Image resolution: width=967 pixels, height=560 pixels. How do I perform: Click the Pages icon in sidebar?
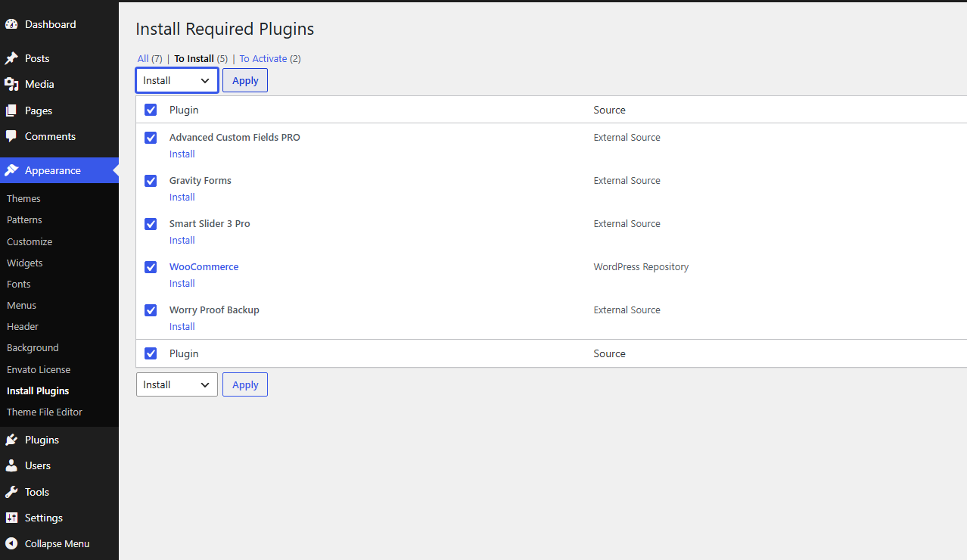(x=11, y=110)
